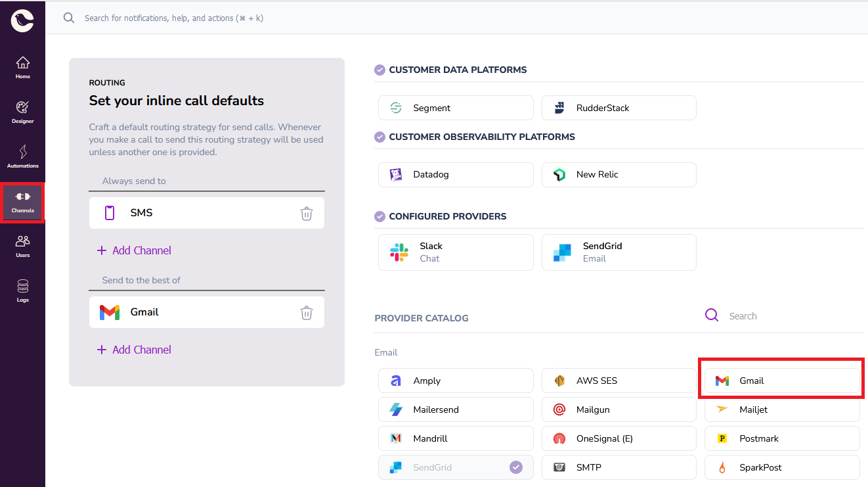Choose the Mailgun email provider
The image size is (868, 487).
click(618, 409)
